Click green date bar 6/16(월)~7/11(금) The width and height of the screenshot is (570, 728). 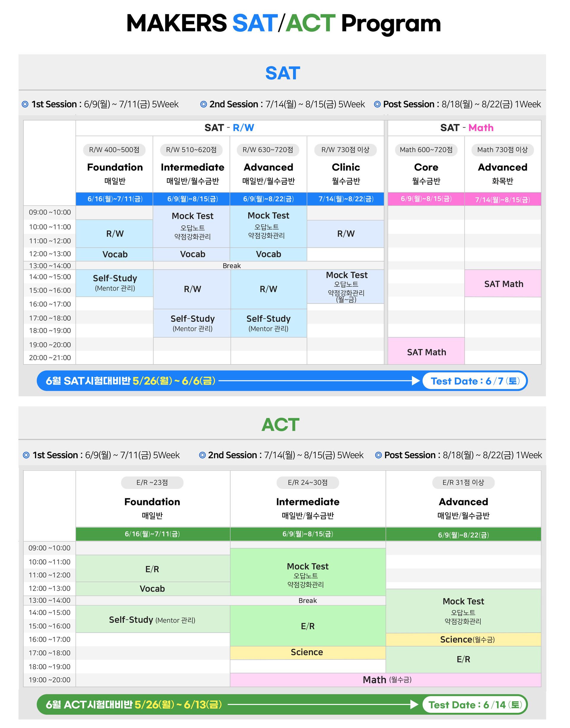click(153, 534)
